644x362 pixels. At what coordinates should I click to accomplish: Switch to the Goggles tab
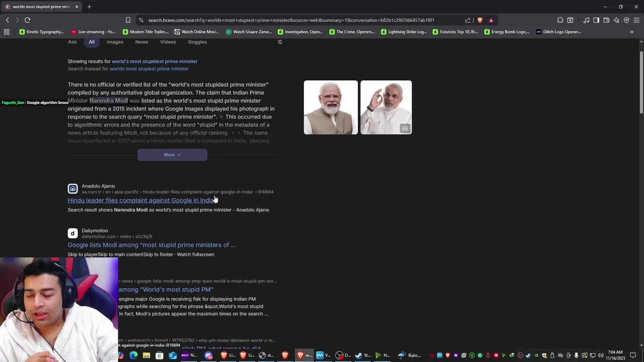197,42
